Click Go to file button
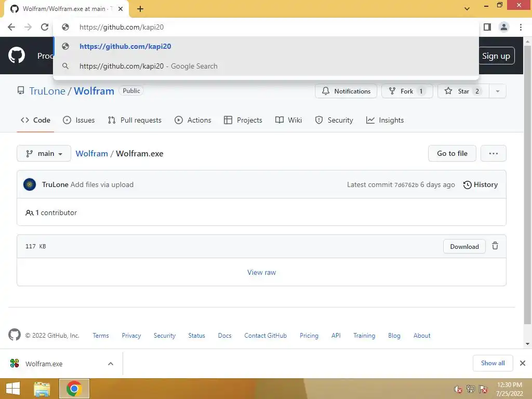The image size is (532, 399). (x=452, y=154)
